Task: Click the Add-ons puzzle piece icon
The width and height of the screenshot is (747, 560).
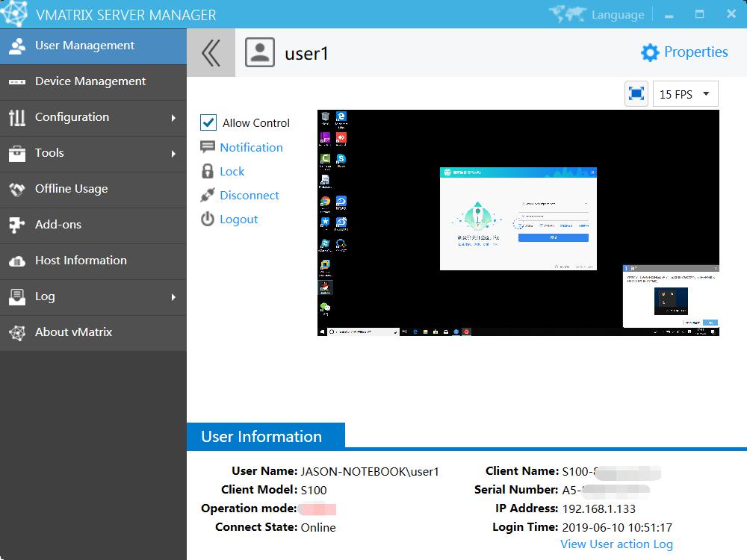Action: (x=16, y=225)
